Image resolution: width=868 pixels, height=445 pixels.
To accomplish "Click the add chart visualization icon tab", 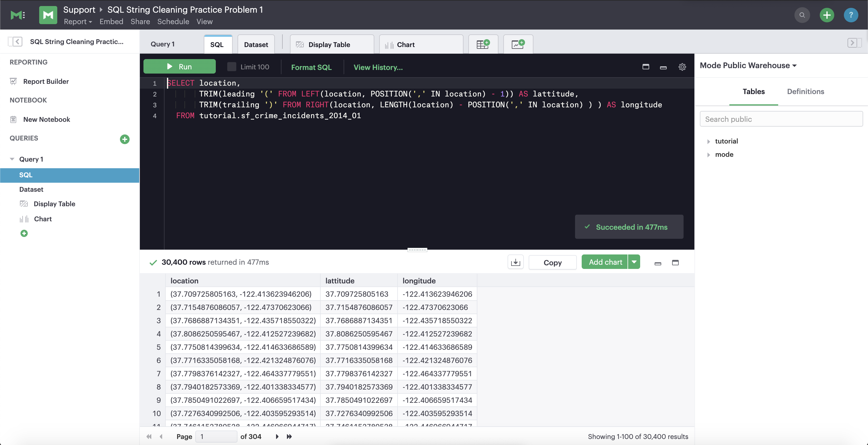I will coord(518,44).
